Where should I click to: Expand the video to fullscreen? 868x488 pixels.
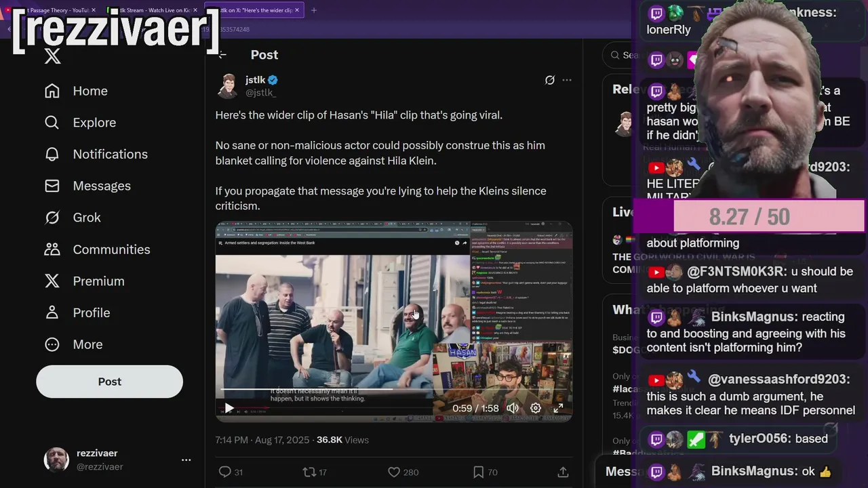tap(558, 408)
